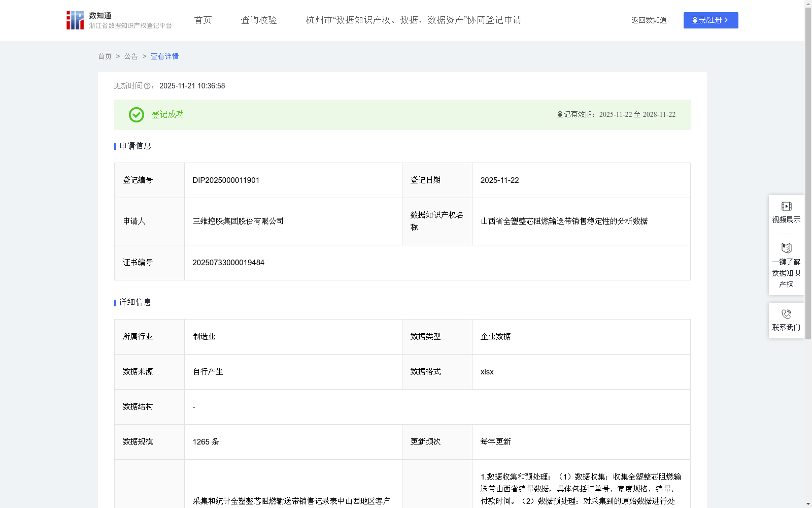Viewport: 812px width, 508px height.
Task: Click update time 2025-11-21 10:36:58
Action: tap(192, 86)
